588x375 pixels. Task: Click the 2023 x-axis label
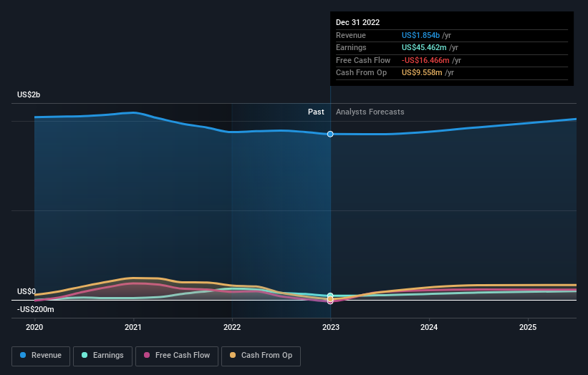coord(331,328)
